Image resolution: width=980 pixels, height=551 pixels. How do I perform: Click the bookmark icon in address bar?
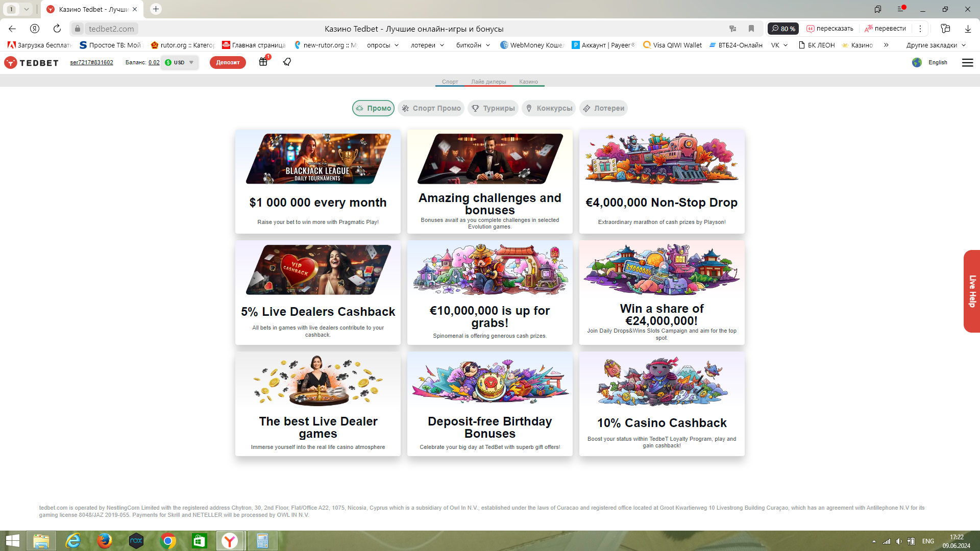coord(751,29)
